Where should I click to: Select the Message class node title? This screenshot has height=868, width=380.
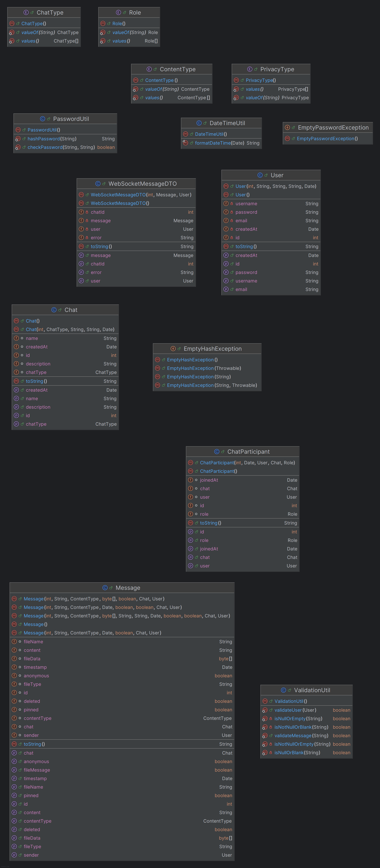128,588
